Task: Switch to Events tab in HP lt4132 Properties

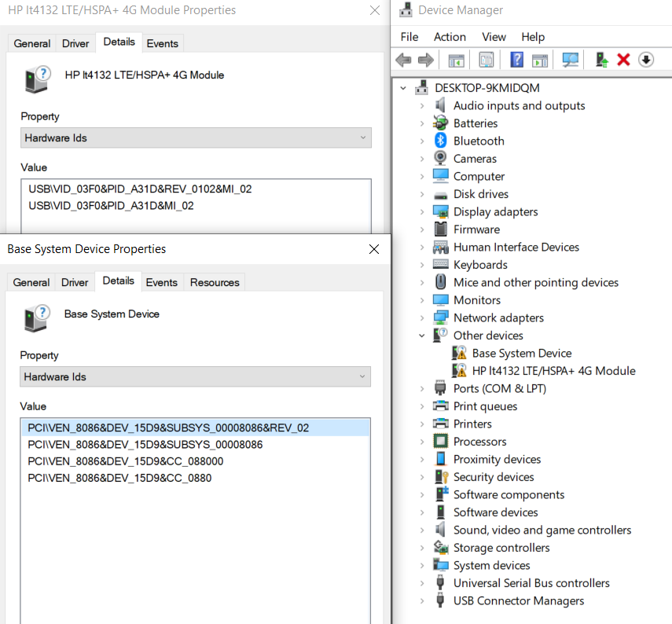Action: [163, 43]
